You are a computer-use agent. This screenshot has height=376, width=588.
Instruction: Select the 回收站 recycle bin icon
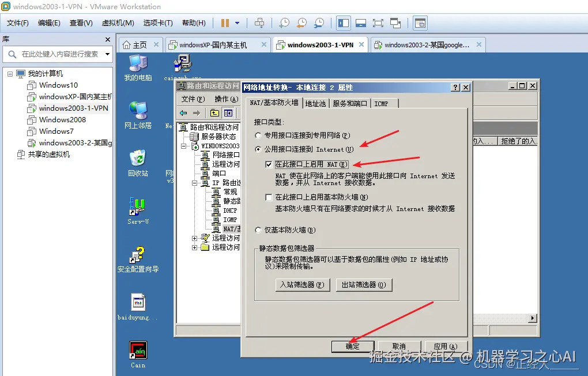tap(138, 163)
